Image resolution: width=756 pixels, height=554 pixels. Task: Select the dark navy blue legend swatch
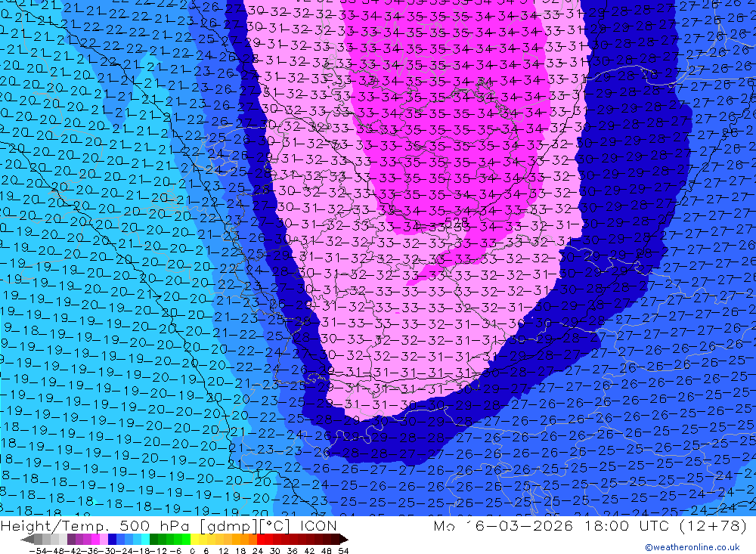(112, 540)
